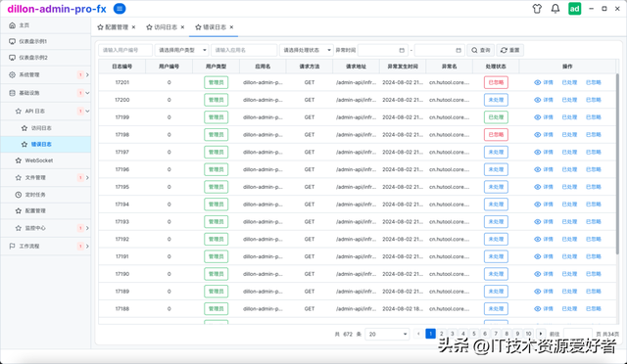The width and height of the screenshot is (627, 364).
Task: Click the 处理状态 column header
Action: coord(496,67)
